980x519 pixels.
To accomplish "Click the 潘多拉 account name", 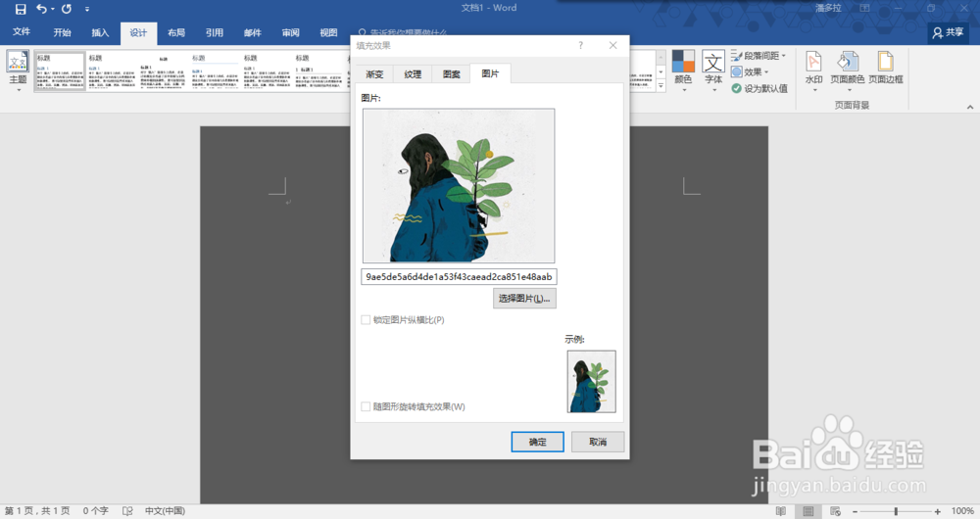I will [828, 8].
